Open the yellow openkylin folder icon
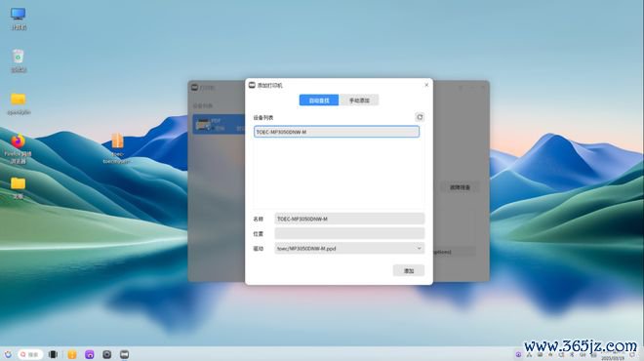This screenshot has width=644, height=361. pyautogui.click(x=19, y=103)
